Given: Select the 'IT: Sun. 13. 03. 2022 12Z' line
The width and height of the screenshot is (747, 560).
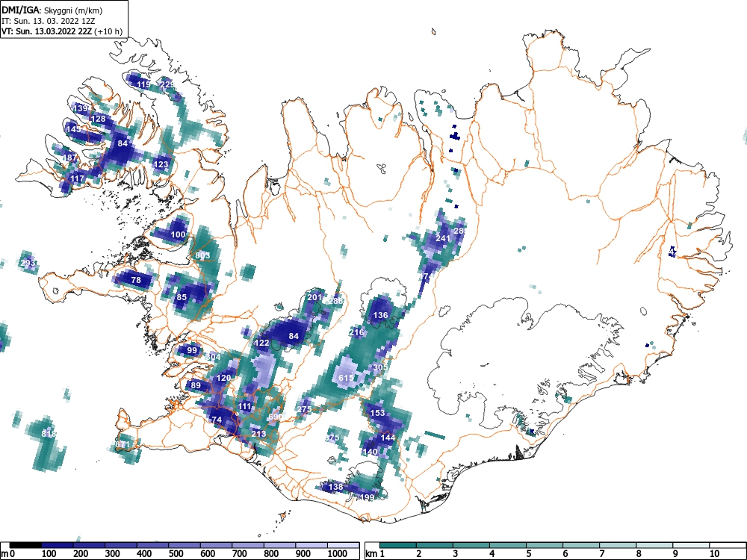Looking at the screenshot, I should pos(49,21).
